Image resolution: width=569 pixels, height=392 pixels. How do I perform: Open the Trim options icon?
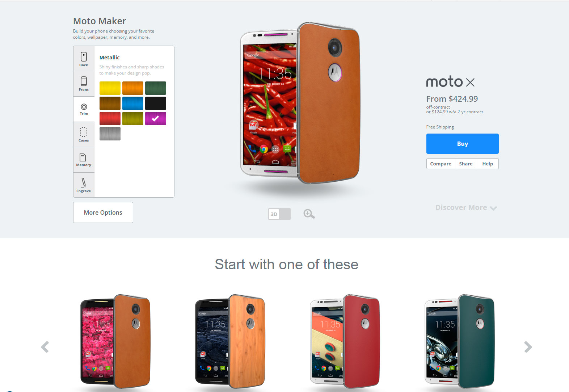click(x=84, y=109)
